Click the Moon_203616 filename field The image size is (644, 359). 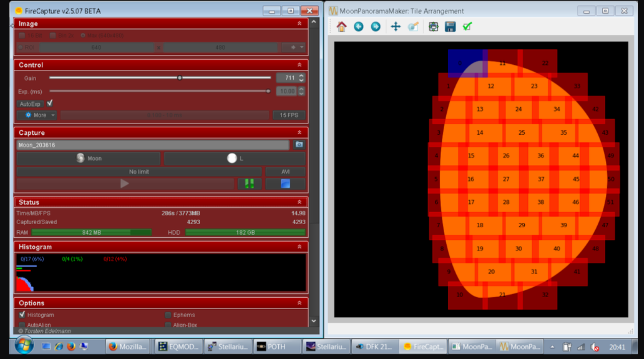click(153, 145)
